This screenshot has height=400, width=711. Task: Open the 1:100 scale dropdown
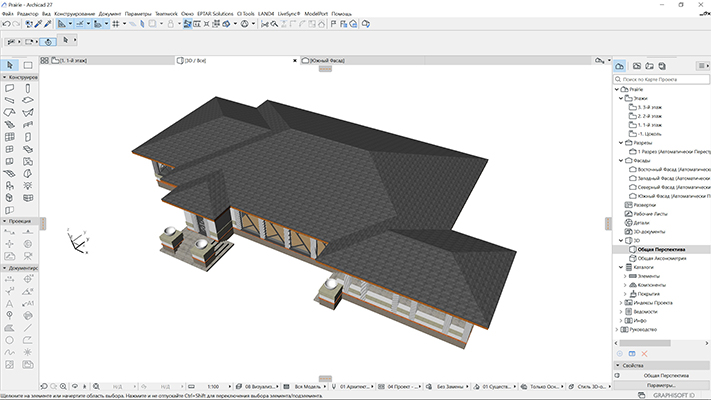pyautogui.click(x=213, y=385)
